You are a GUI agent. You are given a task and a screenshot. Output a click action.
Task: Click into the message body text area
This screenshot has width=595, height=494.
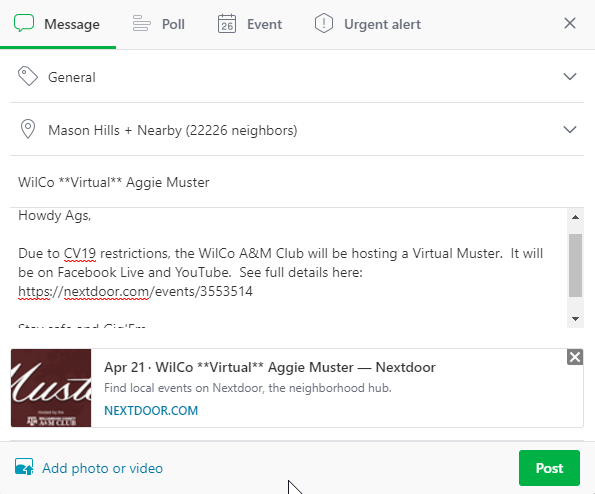[288, 267]
